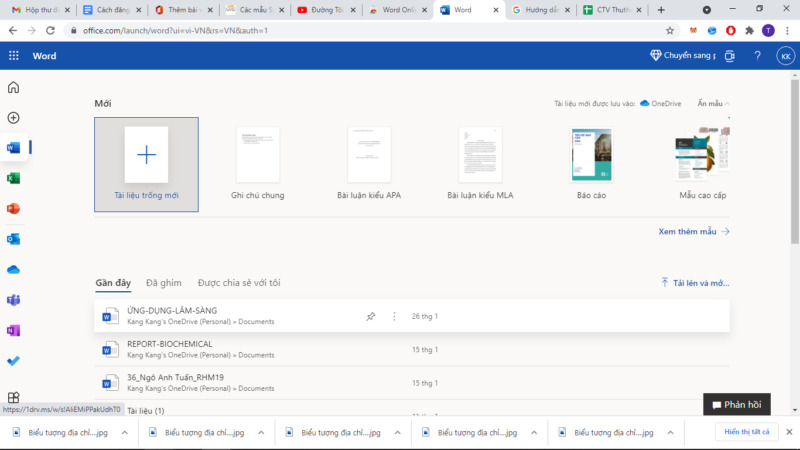Select the Word icon in sidebar
The image size is (800, 450).
14,148
